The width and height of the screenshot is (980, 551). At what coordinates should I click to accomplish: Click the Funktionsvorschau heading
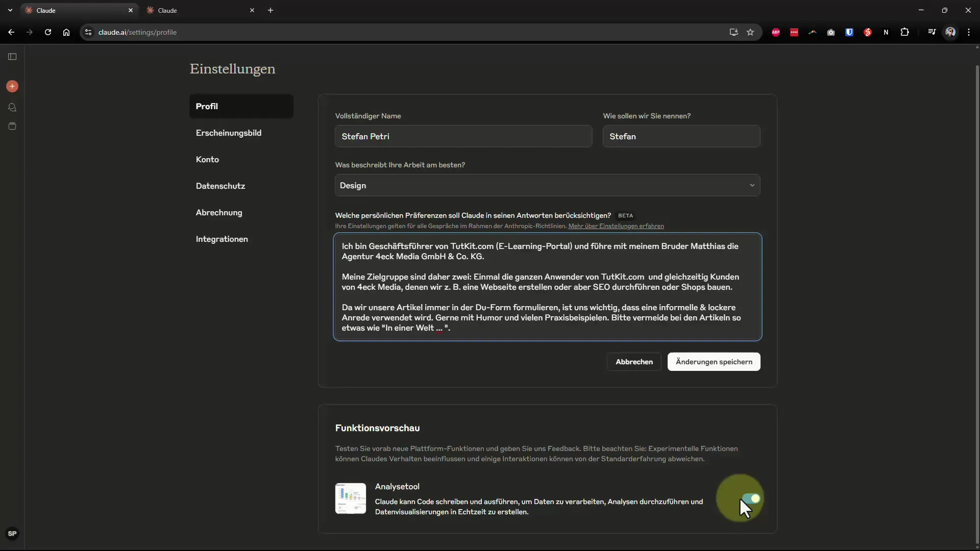coord(377,428)
